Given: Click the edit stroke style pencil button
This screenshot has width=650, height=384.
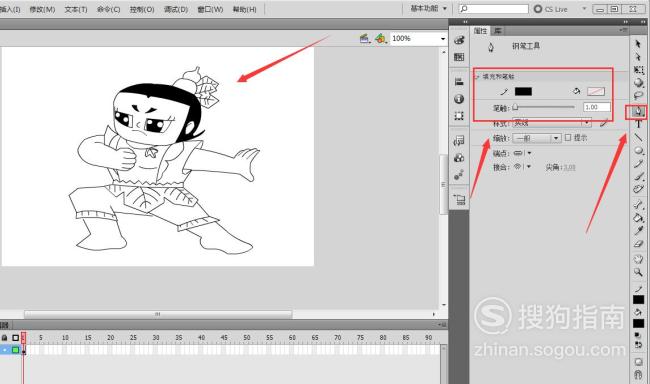Looking at the screenshot, I should click(x=604, y=123).
